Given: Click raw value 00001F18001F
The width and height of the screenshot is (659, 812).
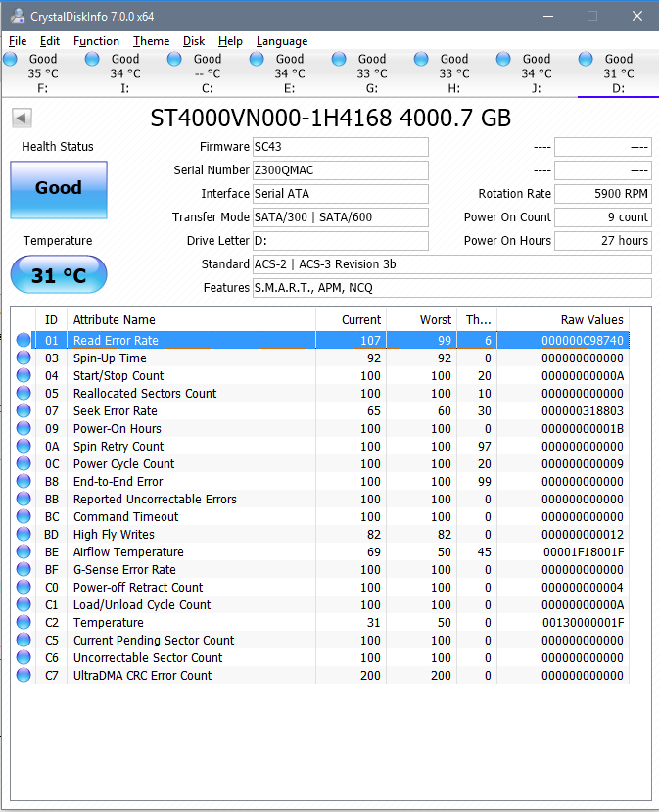Looking at the screenshot, I should coord(584,552).
